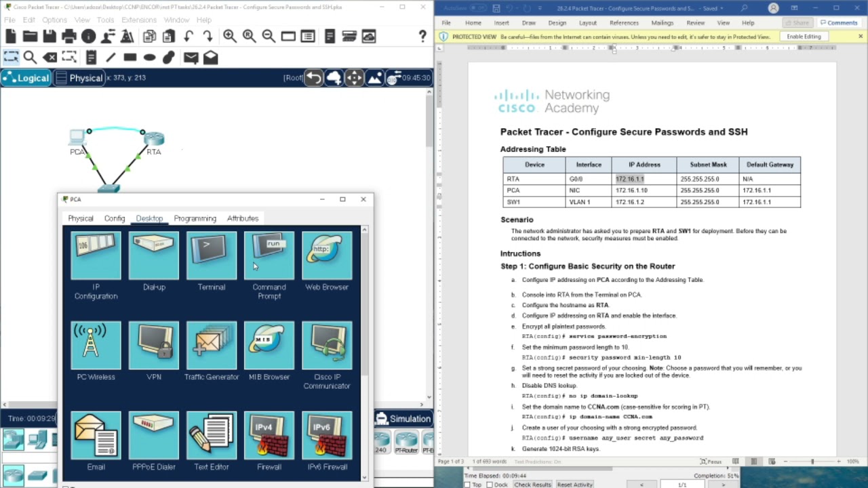Select the Place Note tool
Screen dimensions: 868x488
[x=90, y=58]
